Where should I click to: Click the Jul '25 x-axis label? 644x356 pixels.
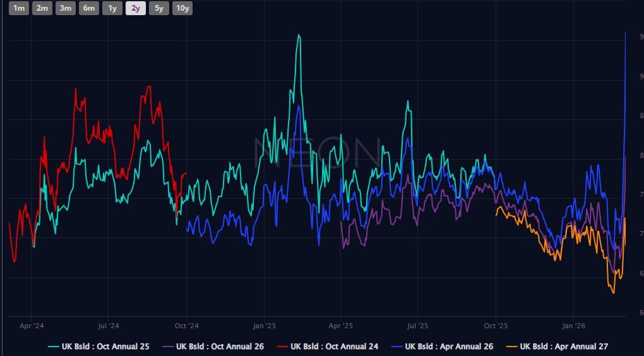[x=417, y=326]
